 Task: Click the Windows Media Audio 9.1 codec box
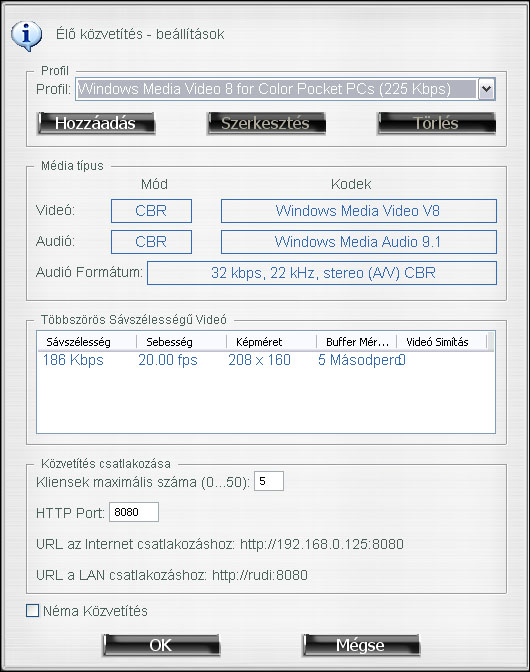click(x=359, y=242)
